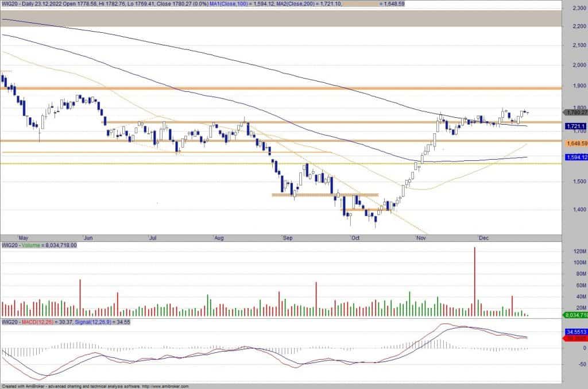Viewport: 588px width, 389px height.
Task: Click the WIG20 Volume pane title
Action: [x=39, y=245]
